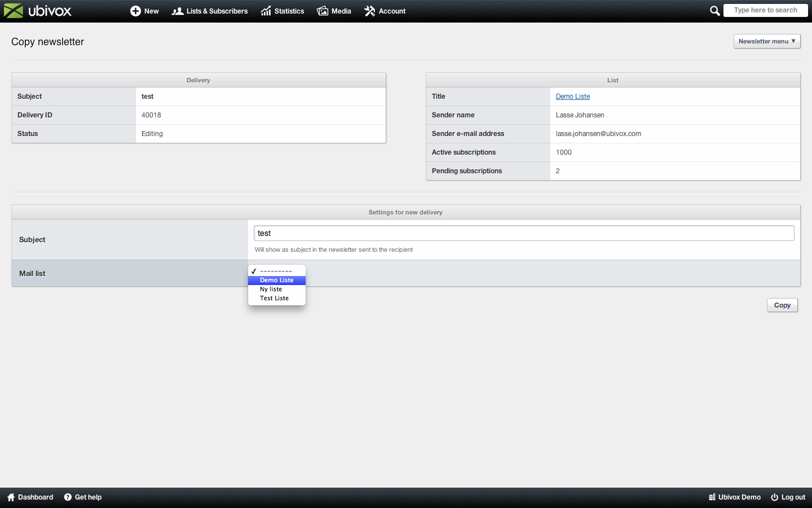The width and height of the screenshot is (812, 508).
Task: Go to Dashboard in footer
Action: click(x=30, y=497)
